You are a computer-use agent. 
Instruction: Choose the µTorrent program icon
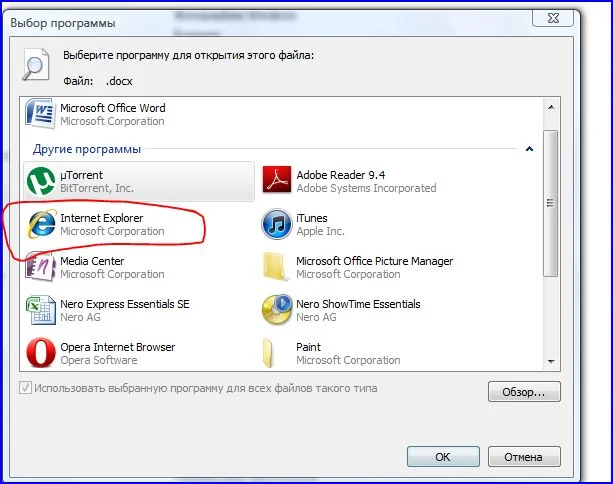(41, 181)
